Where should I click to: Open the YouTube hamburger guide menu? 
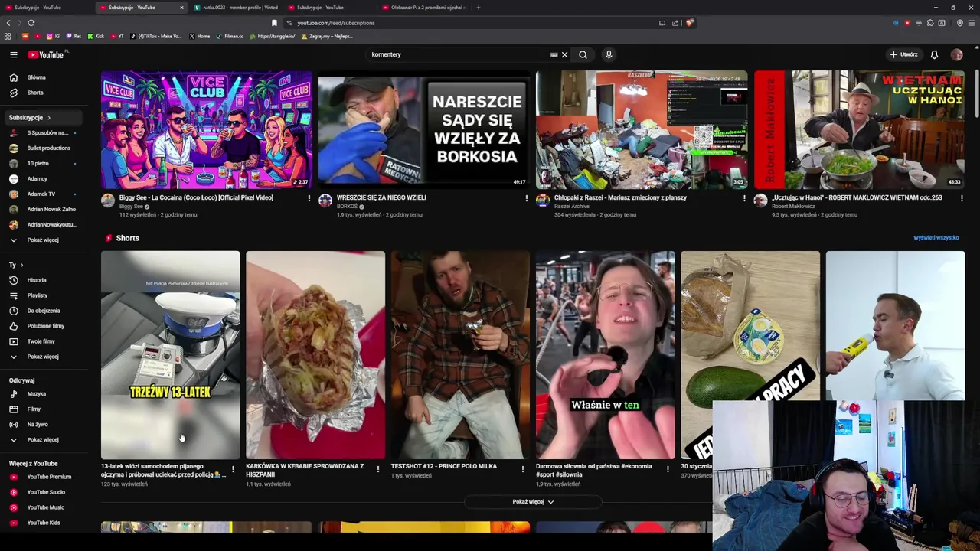point(13,54)
